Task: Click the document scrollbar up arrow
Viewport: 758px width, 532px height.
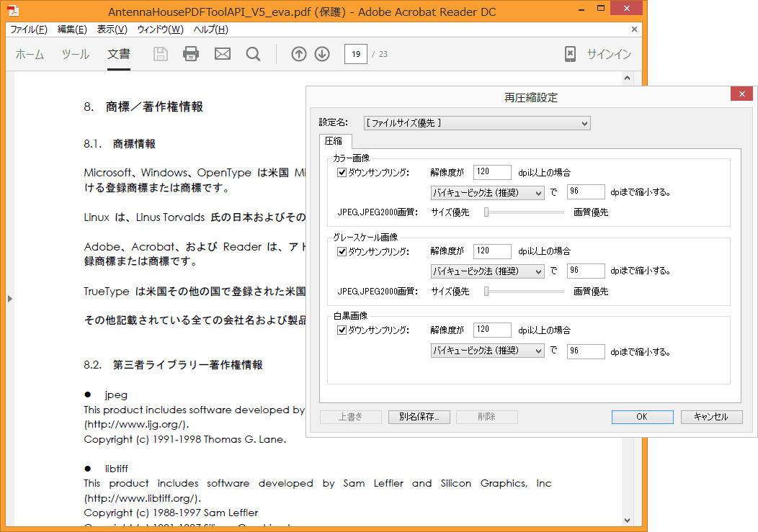Action: click(627, 78)
